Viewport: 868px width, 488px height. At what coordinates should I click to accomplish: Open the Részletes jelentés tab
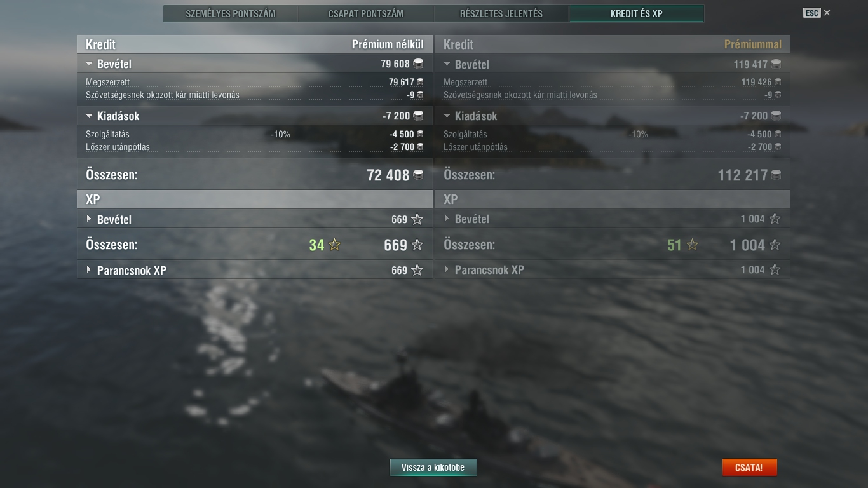(x=501, y=13)
